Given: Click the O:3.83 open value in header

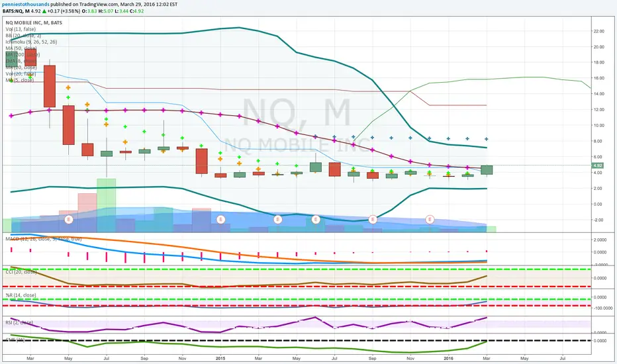Looking at the screenshot, I should (x=89, y=11).
